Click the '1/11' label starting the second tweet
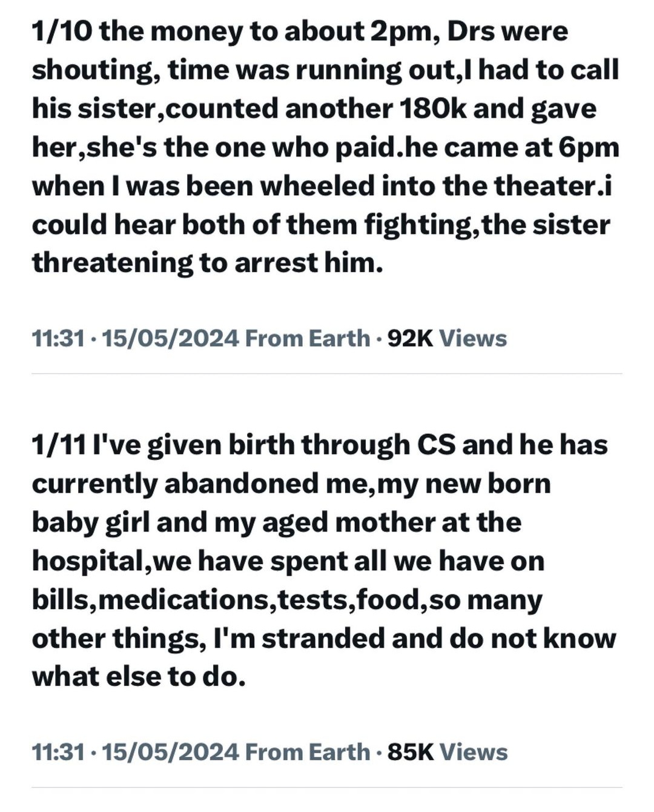 [59, 445]
